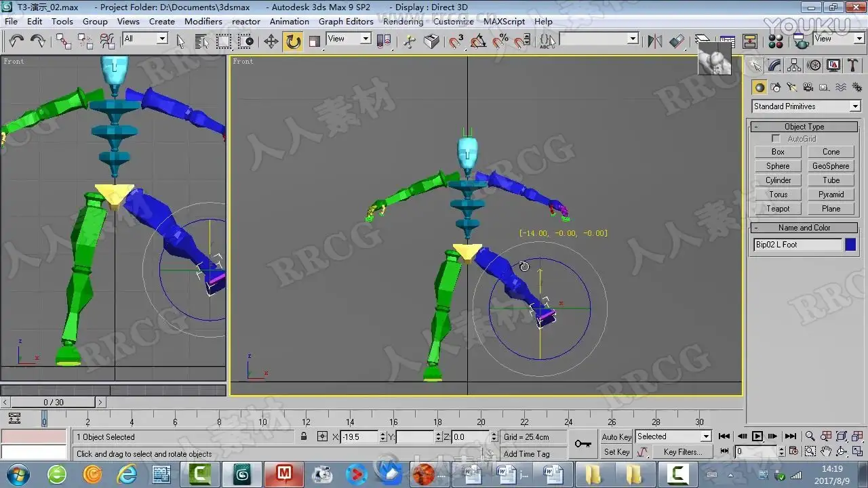Click the Teapot primitive button
Viewport: 868px width, 488px height.
click(x=778, y=209)
